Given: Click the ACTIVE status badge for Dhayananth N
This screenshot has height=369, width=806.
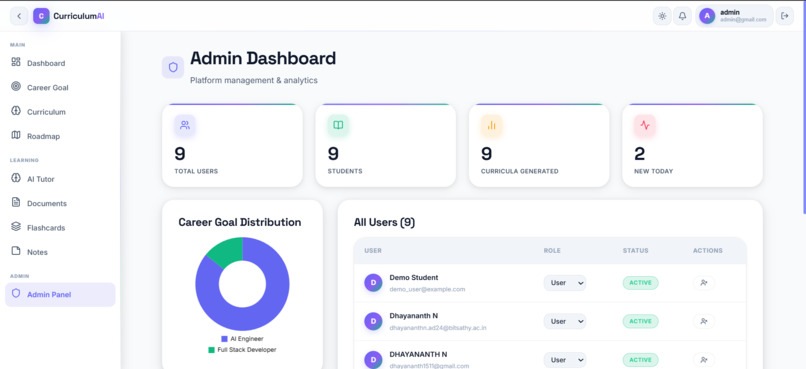Looking at the screenshot, I should [x=640, y=321].
